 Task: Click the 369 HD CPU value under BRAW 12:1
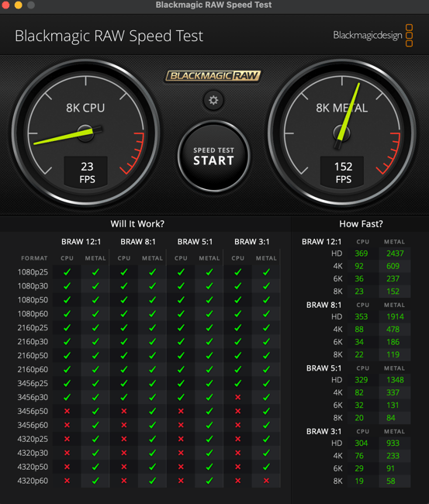click(x=362, y=254)
